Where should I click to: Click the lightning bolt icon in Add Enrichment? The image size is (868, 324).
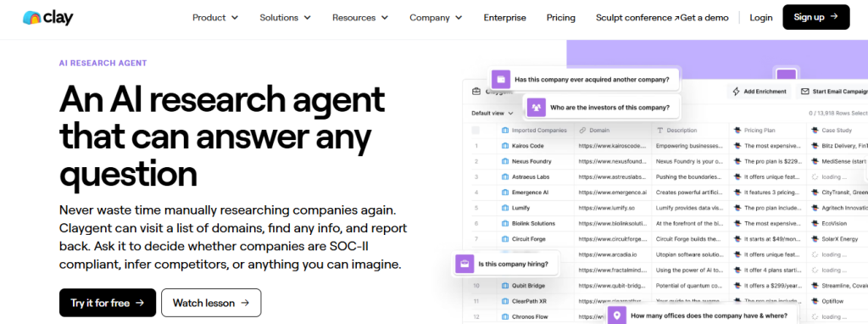click(x=737, y=92)
